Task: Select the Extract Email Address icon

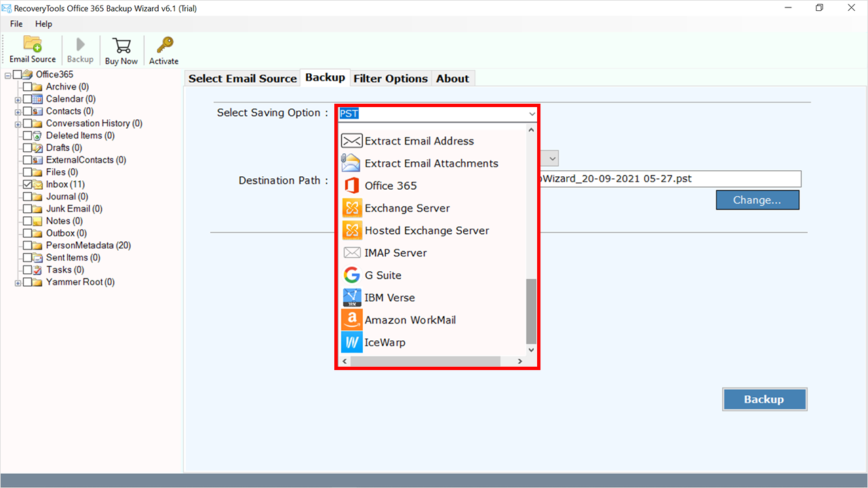Action: pos(351,141)
